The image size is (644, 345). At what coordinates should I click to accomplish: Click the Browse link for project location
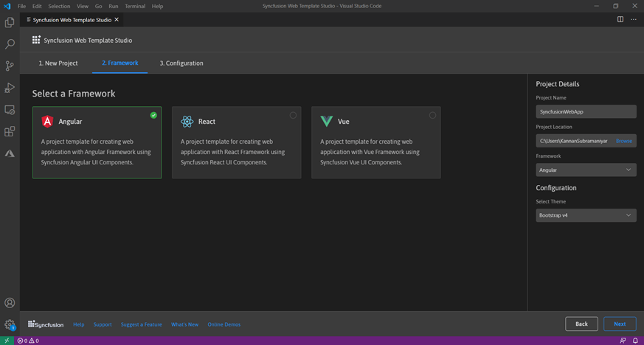click(x=624, y=141)
